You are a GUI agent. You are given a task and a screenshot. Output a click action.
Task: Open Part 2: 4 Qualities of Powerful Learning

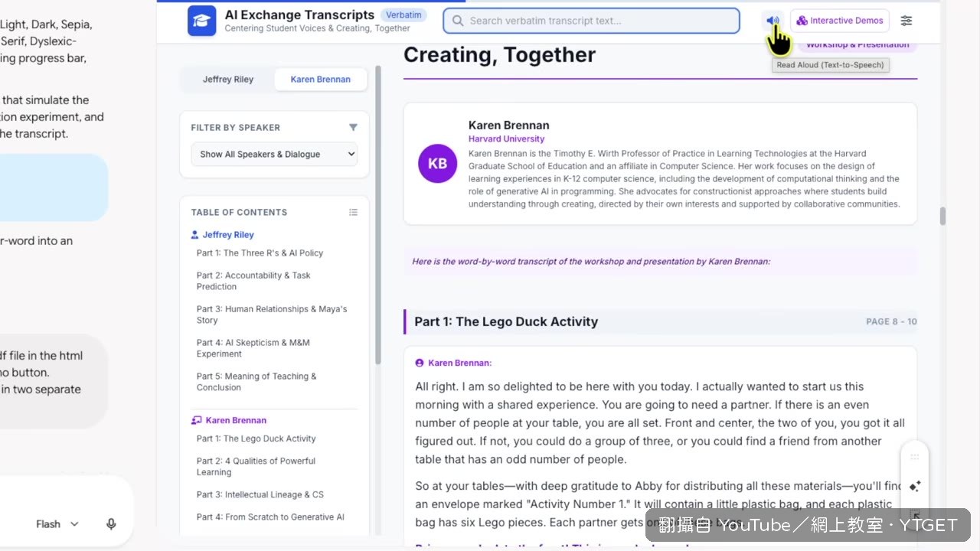point(256,467)
